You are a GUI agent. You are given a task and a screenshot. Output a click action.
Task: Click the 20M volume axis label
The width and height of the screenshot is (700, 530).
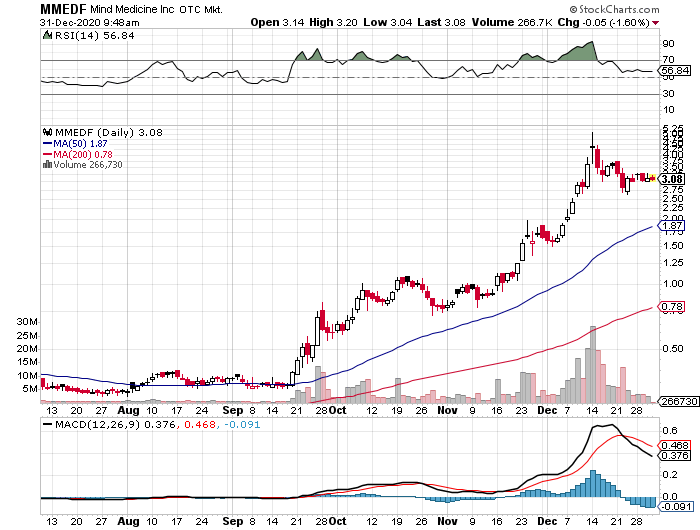point(27,349)
